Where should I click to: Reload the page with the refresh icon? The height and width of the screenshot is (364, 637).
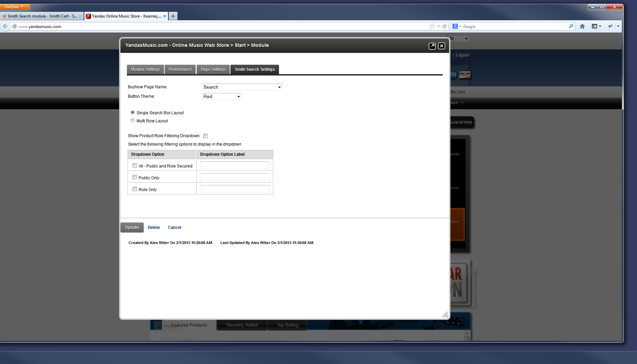(x=444, y=26)
